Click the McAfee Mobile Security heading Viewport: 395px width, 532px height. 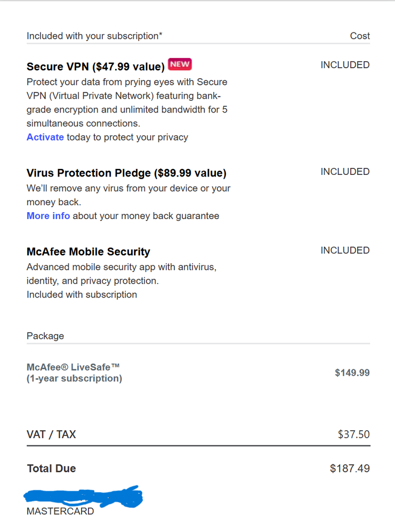(88, 252)
